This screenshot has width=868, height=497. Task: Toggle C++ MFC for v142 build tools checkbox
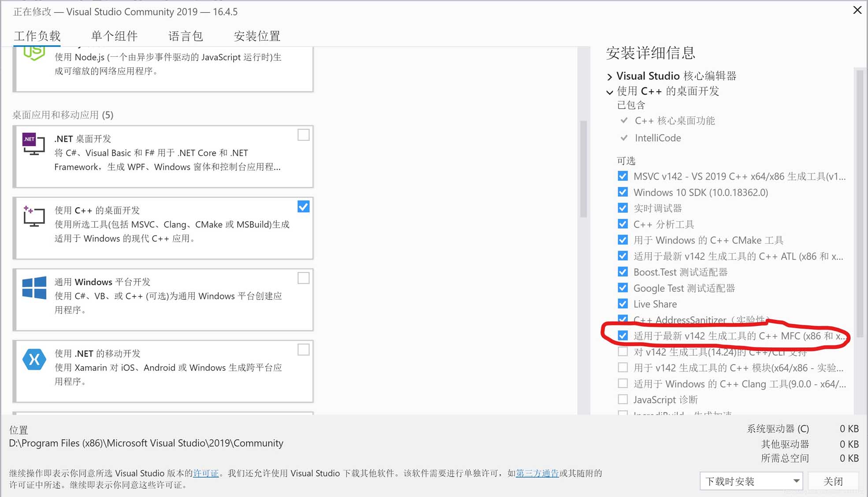click(x=623, y=336)
